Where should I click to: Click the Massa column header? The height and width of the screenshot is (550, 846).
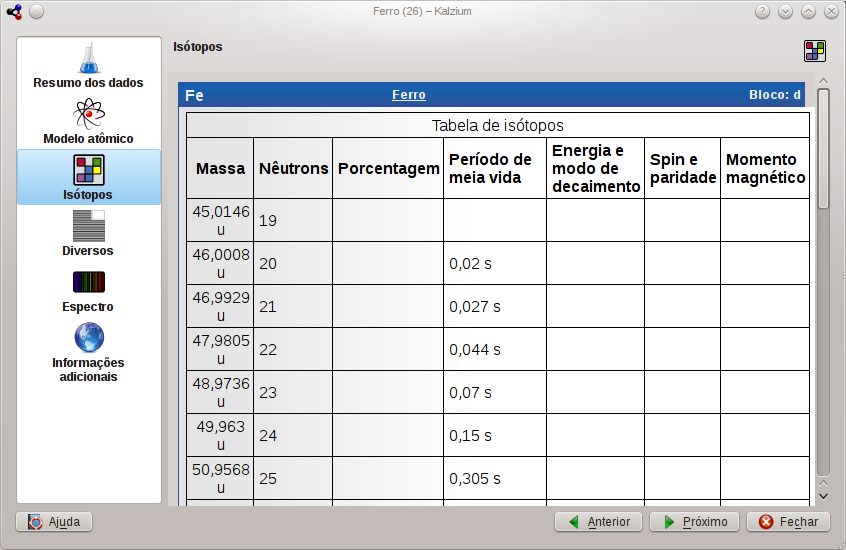(220, 168)
